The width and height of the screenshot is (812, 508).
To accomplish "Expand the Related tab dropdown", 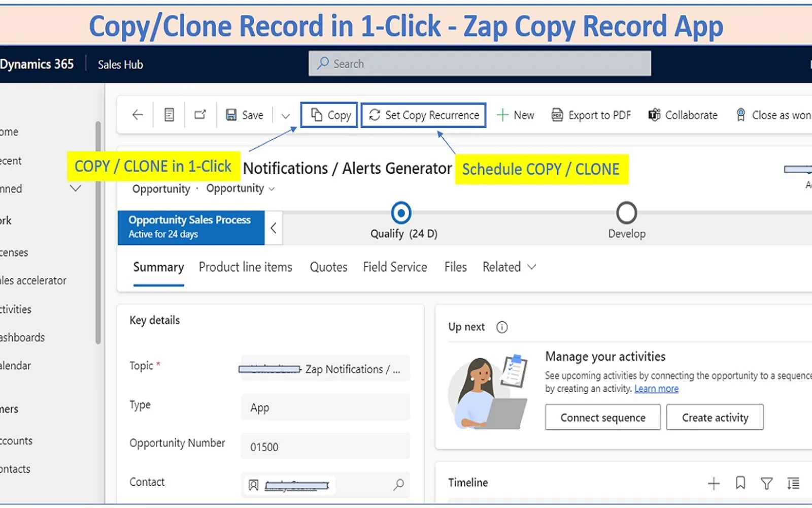I will [509, 267].
